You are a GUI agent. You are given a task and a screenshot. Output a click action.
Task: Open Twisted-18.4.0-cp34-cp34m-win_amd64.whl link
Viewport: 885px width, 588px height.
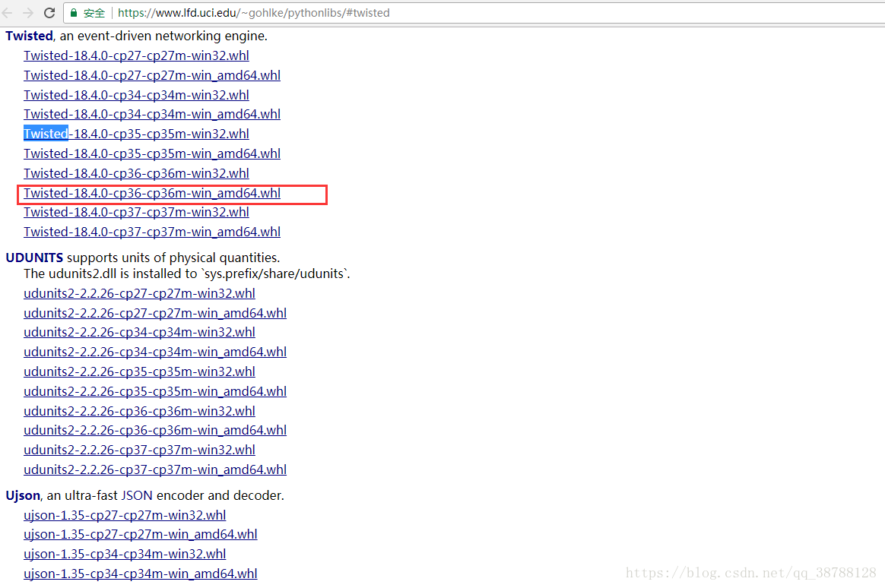[x=152, y=115]
